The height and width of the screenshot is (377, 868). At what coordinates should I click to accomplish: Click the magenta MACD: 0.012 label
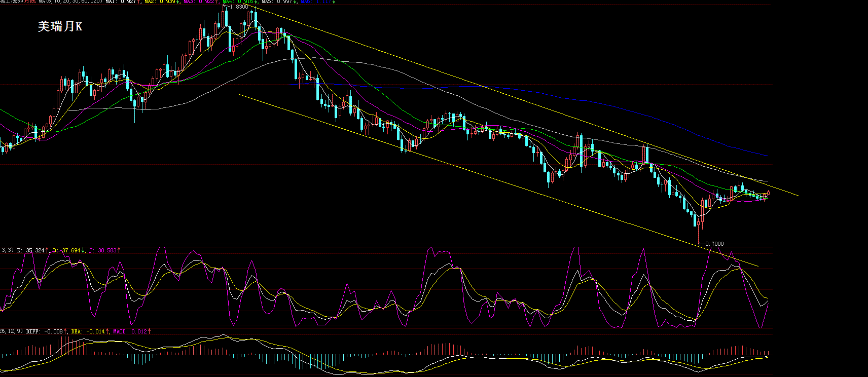click(132, 331)
